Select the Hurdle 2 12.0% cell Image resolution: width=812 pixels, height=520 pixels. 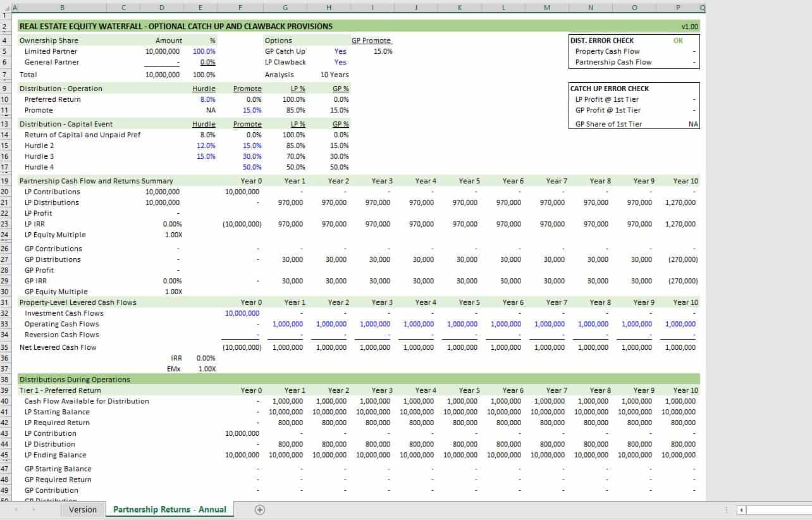tap(207, 145)
